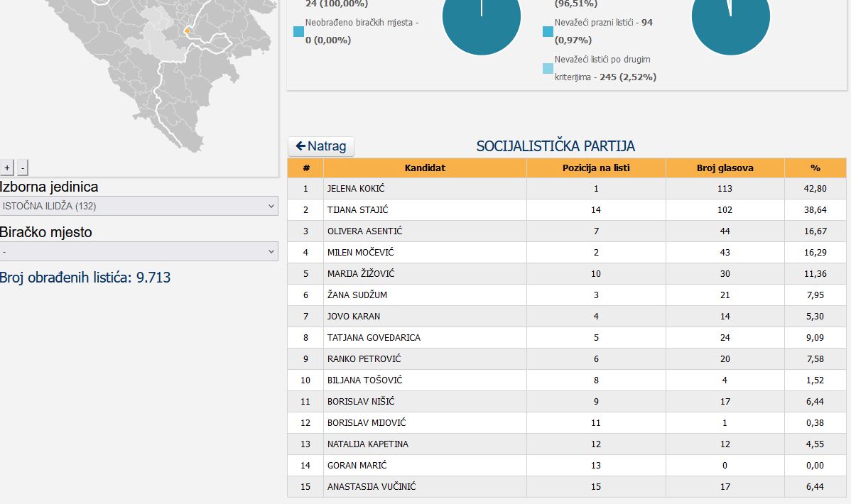Image resolution: width=851 pixels, height=504 pixels.
Task: Click the orange highlighted district on map
Action: coord(188,31)
